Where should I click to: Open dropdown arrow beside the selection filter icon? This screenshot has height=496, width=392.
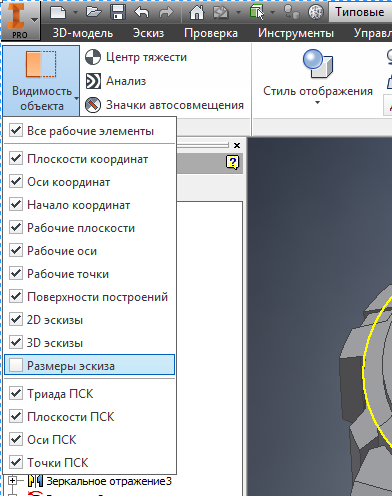click(x=272, y=13)
